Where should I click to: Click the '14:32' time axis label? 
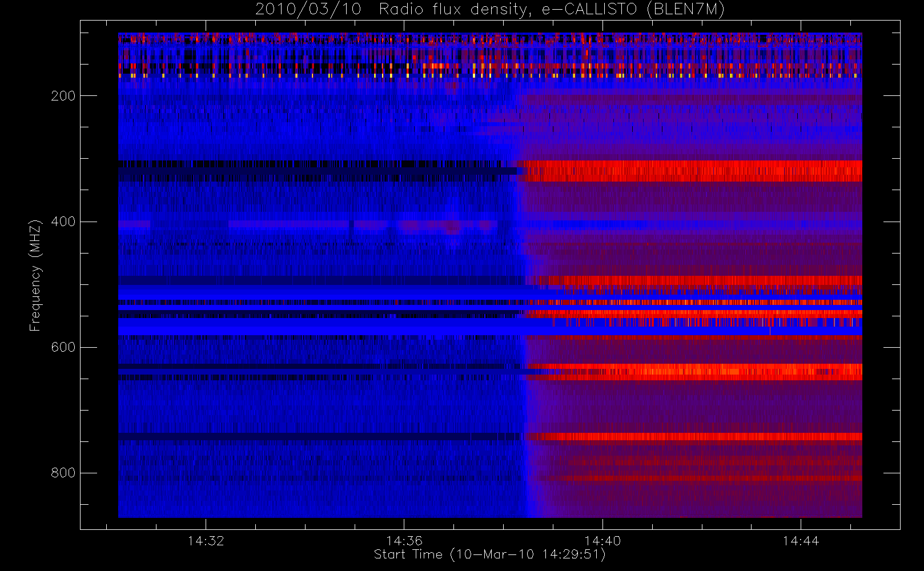click(x=206, y=541)
